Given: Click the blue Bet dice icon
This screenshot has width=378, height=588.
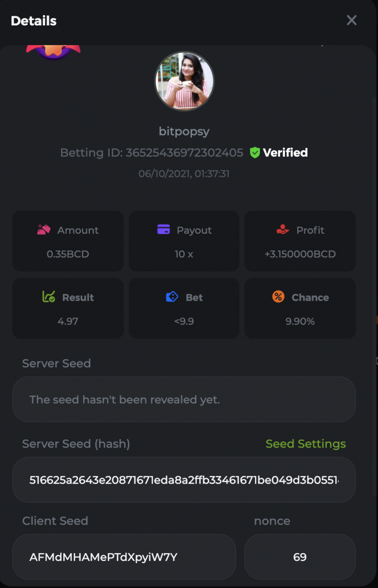Looking at the screenshot, I should click(172, 296).
